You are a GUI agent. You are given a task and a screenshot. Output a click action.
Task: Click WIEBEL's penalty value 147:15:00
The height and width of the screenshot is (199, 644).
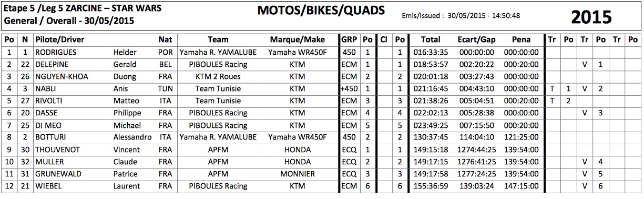[x=521, y=186]
